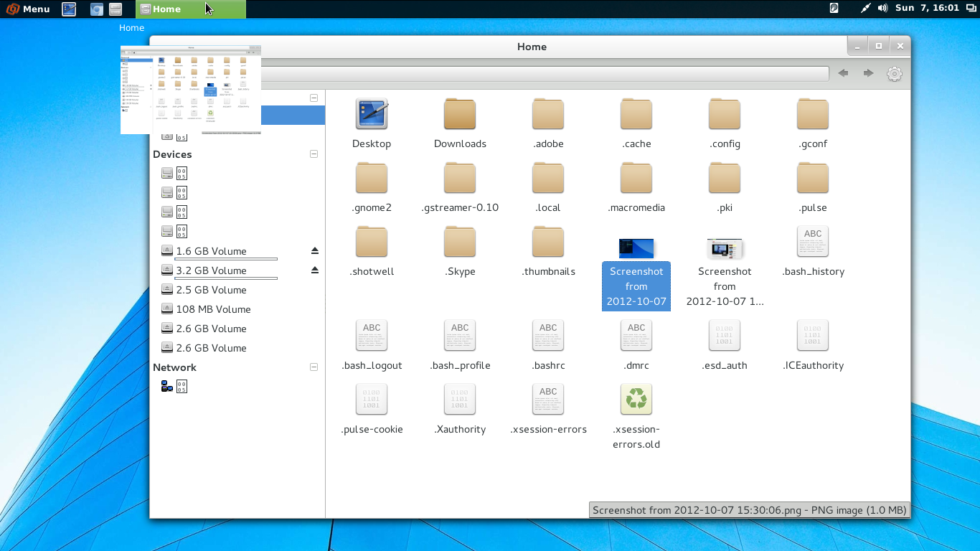Click the back navigation arrow
980x551 pixels.
coord(843,72)
